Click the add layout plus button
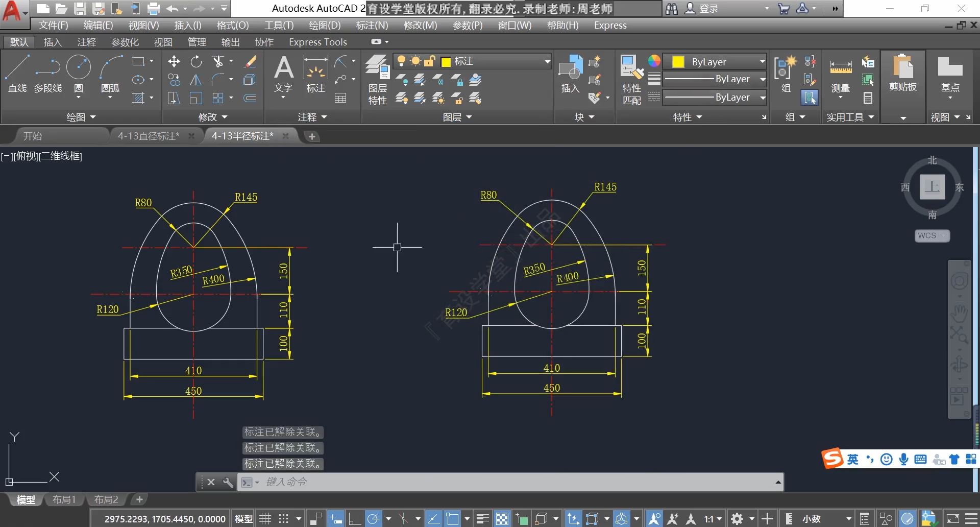 pyautogui.click(x=139, y=499)
